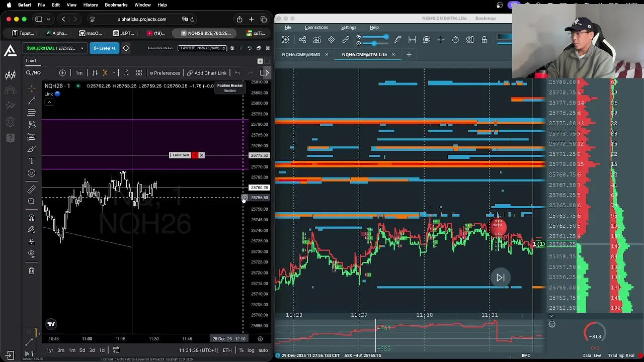The height and width of the screenshot is (362, 644).
Task: Open the Bookmap share/connections node icon
Action: (x=302, y=40)
